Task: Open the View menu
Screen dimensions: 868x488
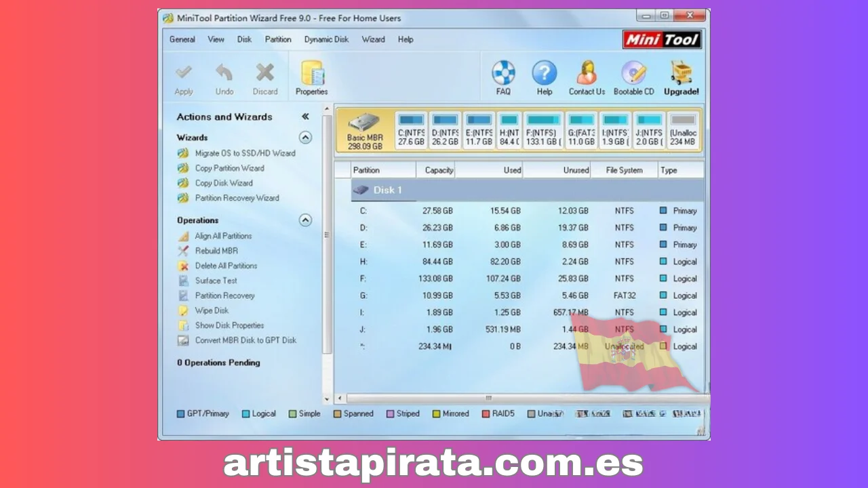Action: [x=216, y=39]
